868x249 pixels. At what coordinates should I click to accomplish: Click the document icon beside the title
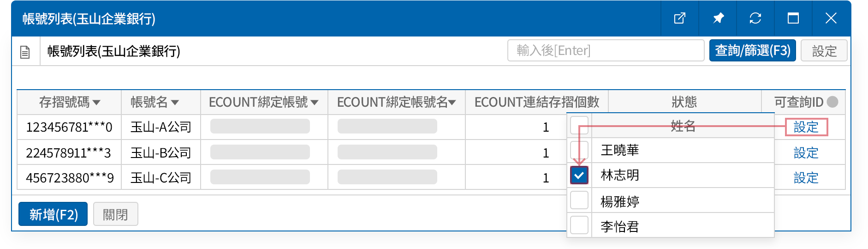point(25,52)
